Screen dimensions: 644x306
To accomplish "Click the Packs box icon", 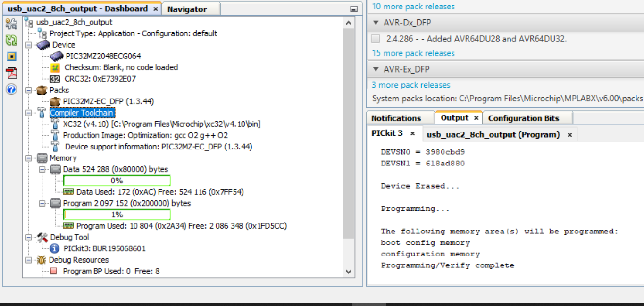I will 42,90.
